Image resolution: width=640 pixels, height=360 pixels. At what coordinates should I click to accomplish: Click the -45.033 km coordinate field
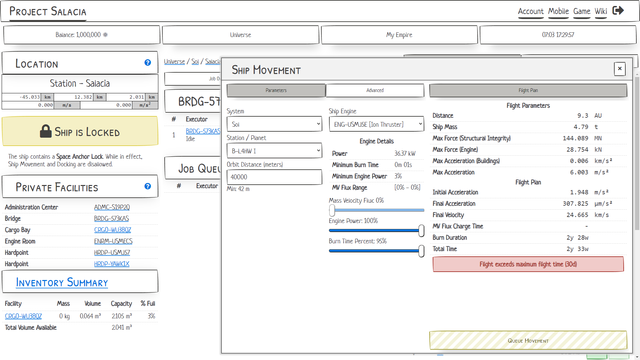coord(28,97)
